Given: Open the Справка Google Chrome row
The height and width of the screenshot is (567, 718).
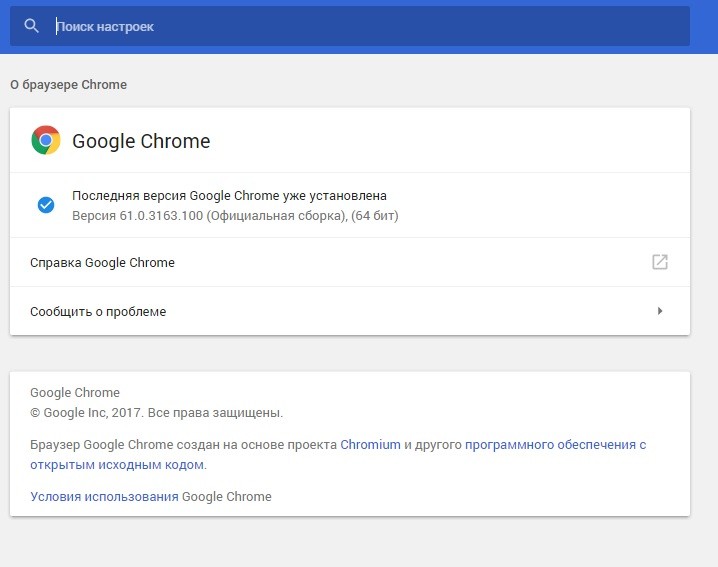Looking at the screenshot, I should [x=350, y=262].
